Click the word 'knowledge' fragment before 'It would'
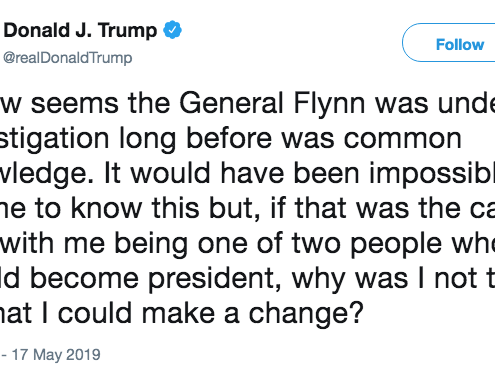 tap(47, 173)
